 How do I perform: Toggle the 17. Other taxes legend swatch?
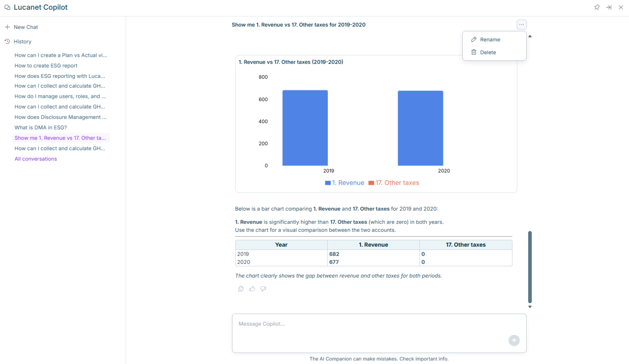click(371, 183)
